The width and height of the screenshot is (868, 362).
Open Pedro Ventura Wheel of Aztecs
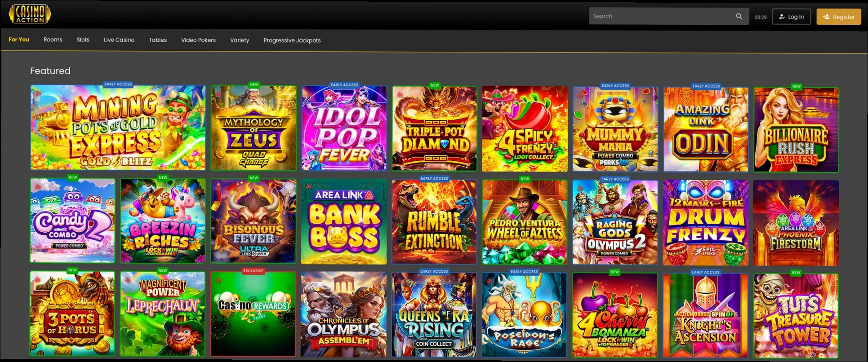pos(525,222)
